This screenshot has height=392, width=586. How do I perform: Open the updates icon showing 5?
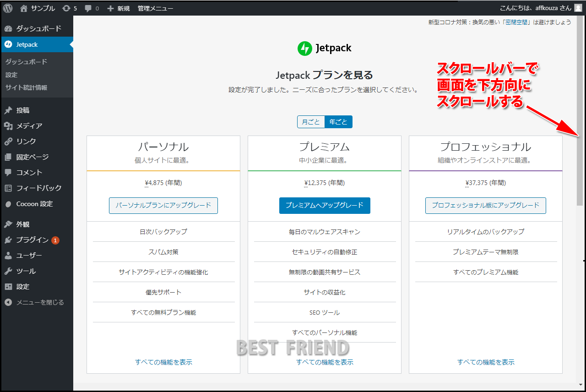[x=70, y=8]
